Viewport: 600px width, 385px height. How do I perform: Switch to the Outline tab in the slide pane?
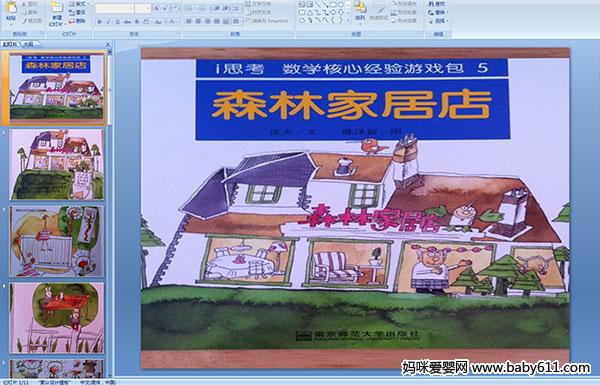27,44
